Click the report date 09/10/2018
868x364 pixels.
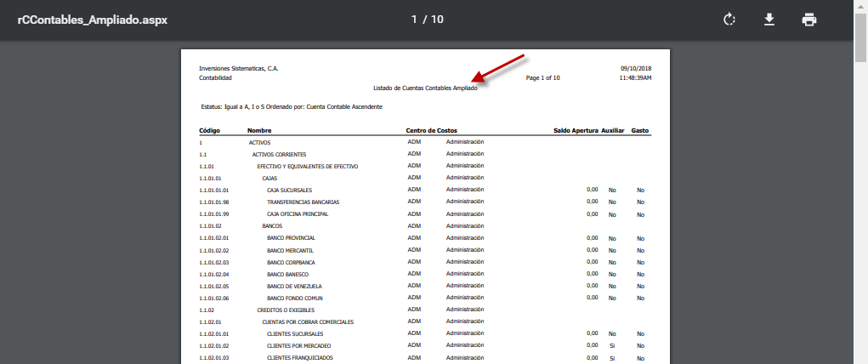pos(636,68)
